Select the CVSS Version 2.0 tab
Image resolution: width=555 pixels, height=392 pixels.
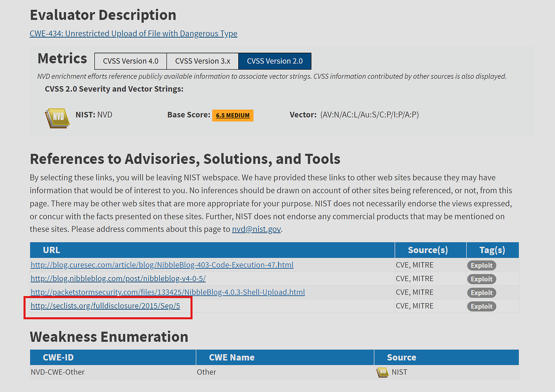pyautogui.click(x=275, y=61)
